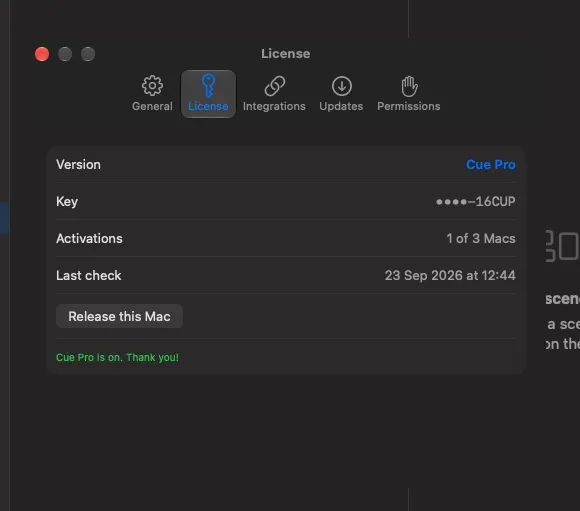The width and height of the screenshot is (580, 511).
Task: Click the Version row label
Action: pos(78,165)
